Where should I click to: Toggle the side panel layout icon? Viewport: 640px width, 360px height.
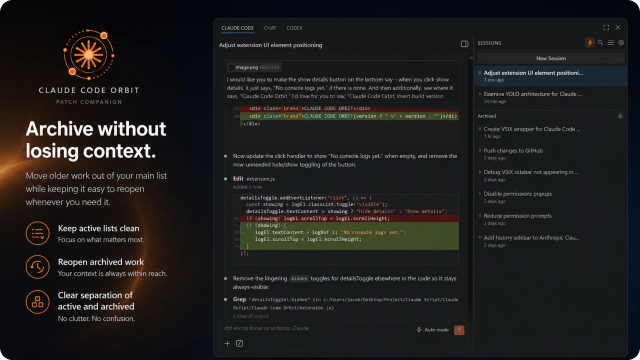tap(464, 44)
